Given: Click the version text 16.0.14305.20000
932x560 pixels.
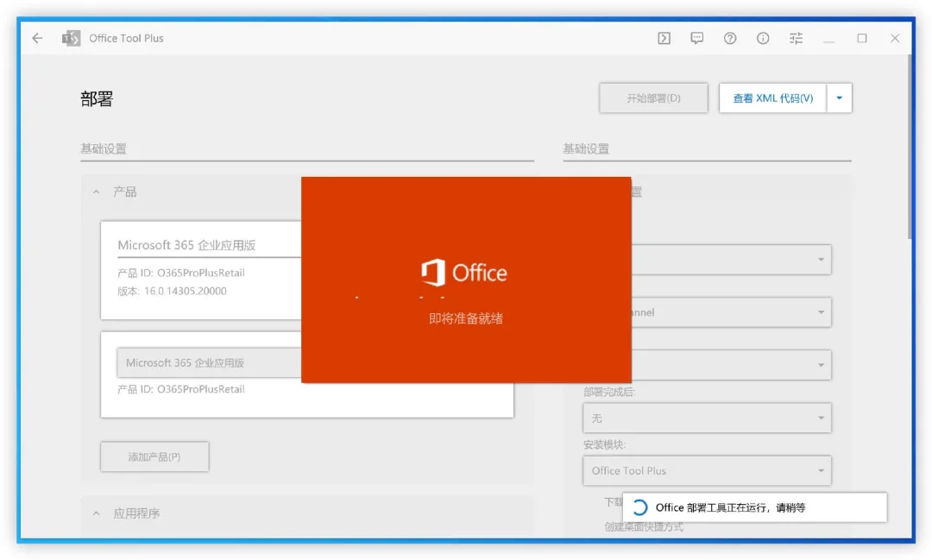Looking at the screenshot, I should click(185, 291).
